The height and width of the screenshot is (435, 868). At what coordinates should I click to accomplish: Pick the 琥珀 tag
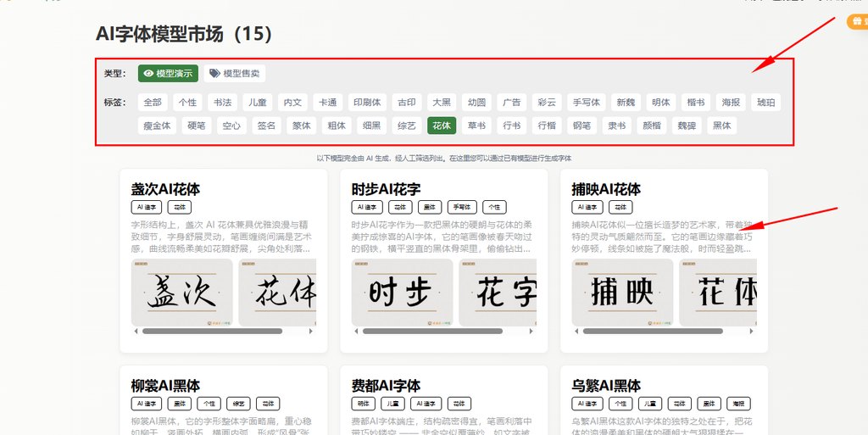click(766, 103)
